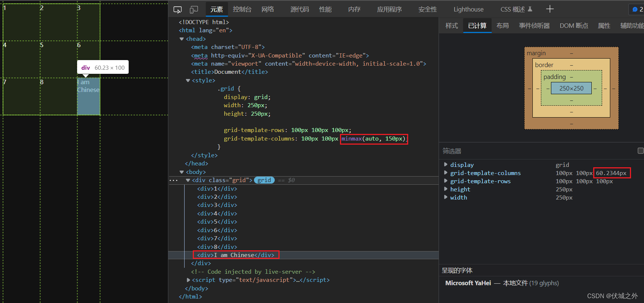The image size is (644, 303).
Task: Click the live-server injected comment line
Action: (x=253, y=272)
